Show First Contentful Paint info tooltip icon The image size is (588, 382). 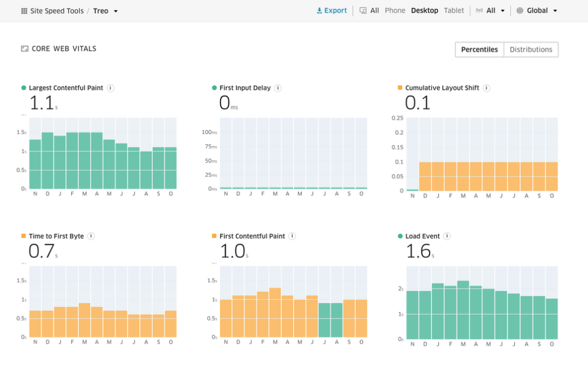292,236
